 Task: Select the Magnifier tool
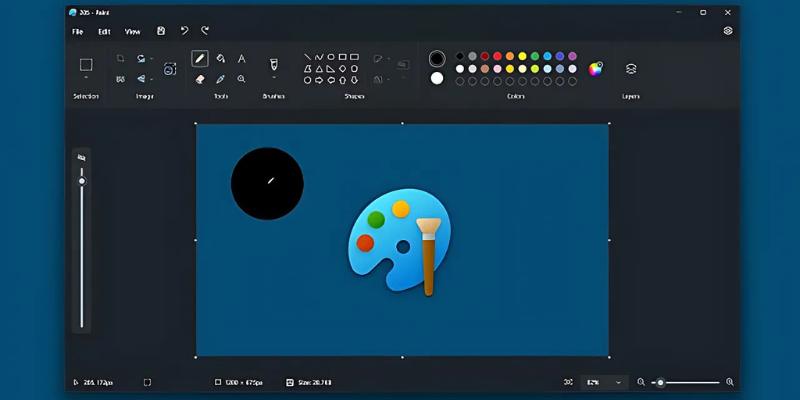tap(241, 79)
